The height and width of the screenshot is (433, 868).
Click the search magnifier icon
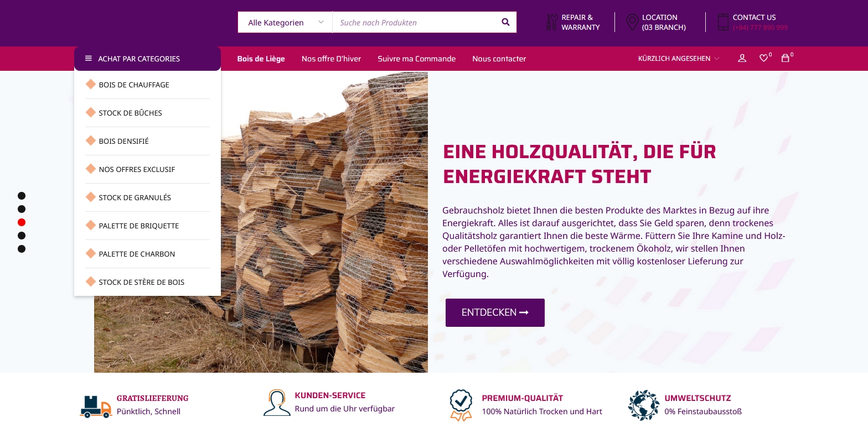505,22
